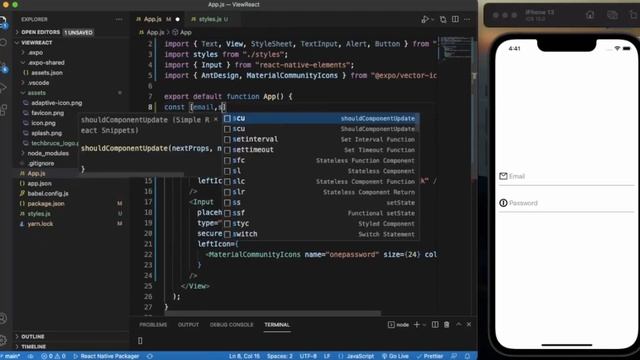Open the Search view in activity bar
Screen dimensions: 640x360
coord(3,42)
